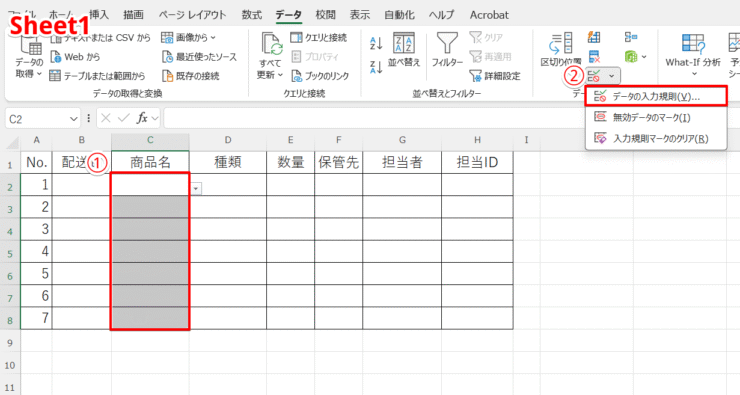Open ブックのリンク workbook links

click(320, 76)
